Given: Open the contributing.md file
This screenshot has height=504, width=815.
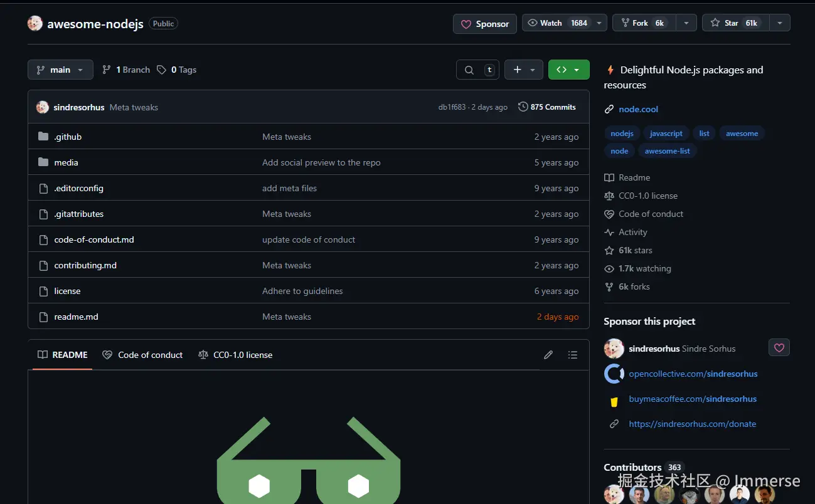Looking at the screenshot, I should (x=85, y=265).
